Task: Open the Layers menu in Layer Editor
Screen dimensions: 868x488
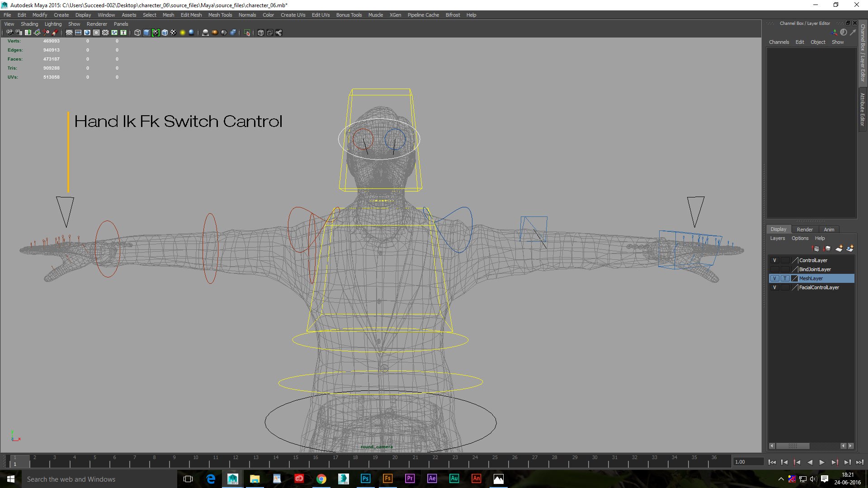Action: pyautogui.click(x=778, y=238)
